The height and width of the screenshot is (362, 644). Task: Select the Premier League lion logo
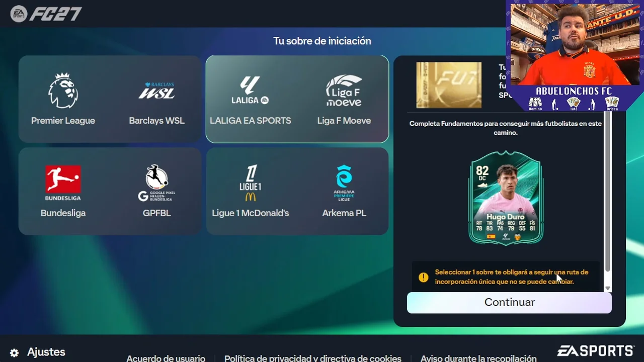tap(63, 90)
